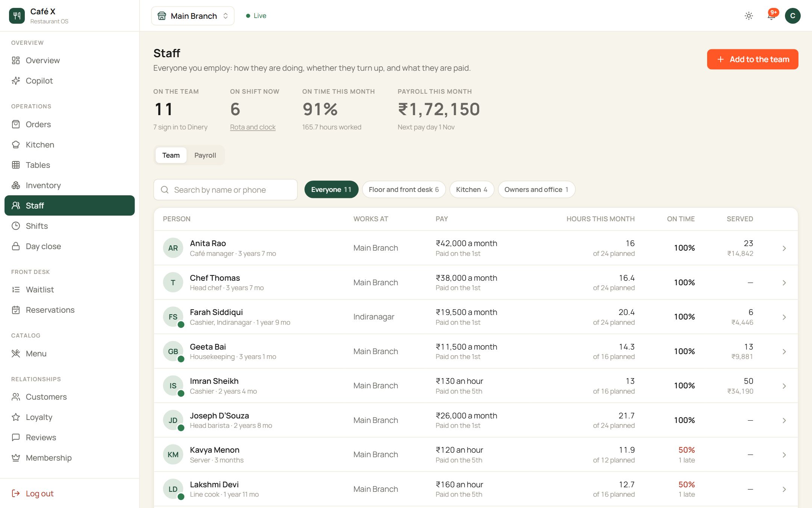812x508 pixels.
Task: Expand Chef Thomas's row chevron
Action: [784, 283]
